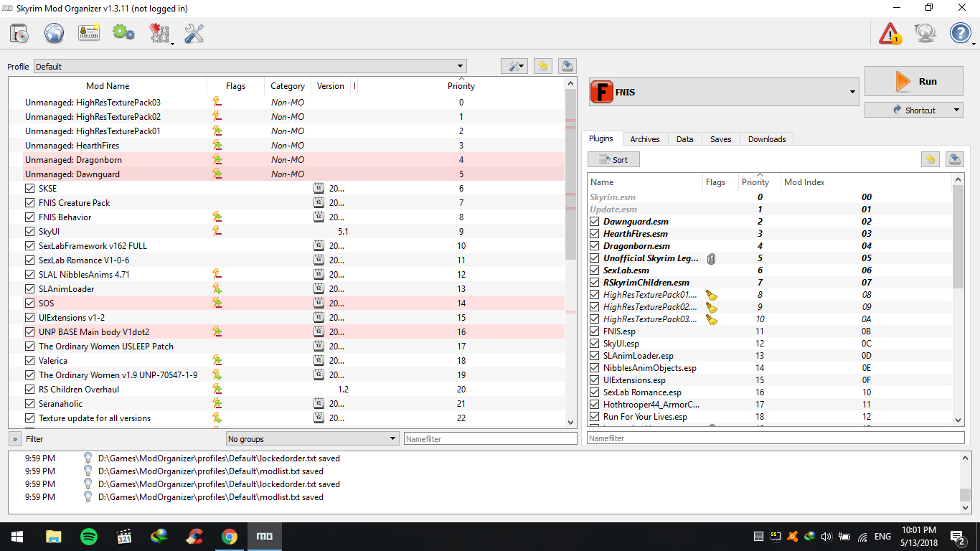Viewport: 980px width, 551px height.
Task: Select the Unmanaged: Dragonborn row
Action: [x=287, y=159]
